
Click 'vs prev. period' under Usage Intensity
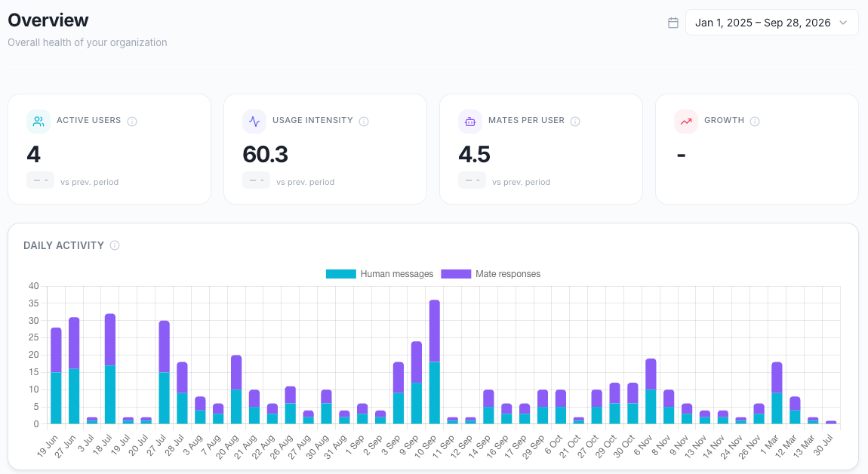coord(306,182)
